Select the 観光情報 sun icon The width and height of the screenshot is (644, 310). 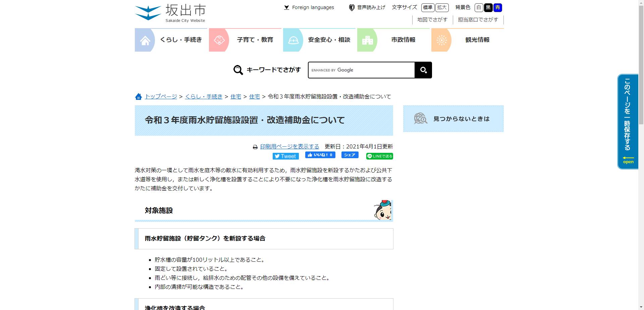pos(442,40)
